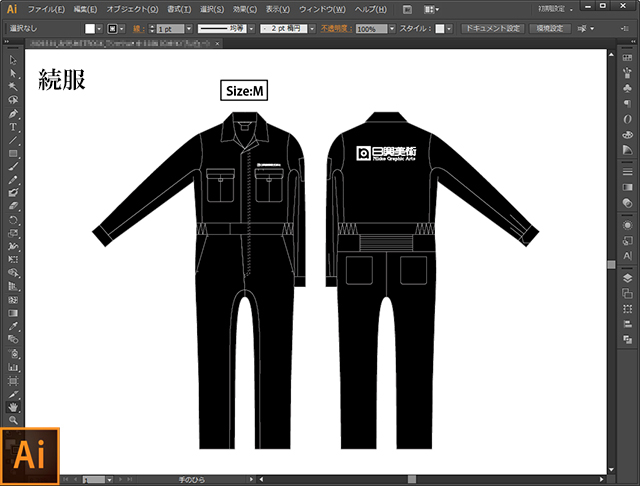
Task: Select the Eyedropper tool
Action: coord(13,326)
